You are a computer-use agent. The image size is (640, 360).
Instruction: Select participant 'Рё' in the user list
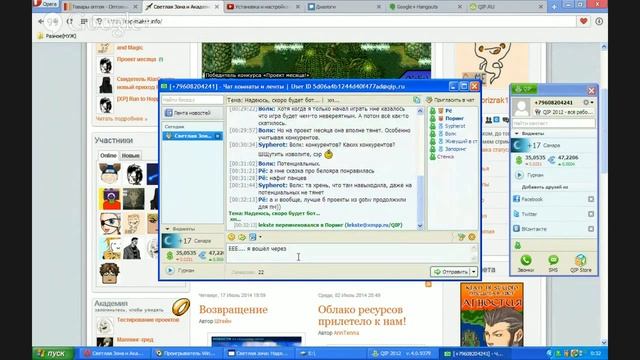(448, 111)
